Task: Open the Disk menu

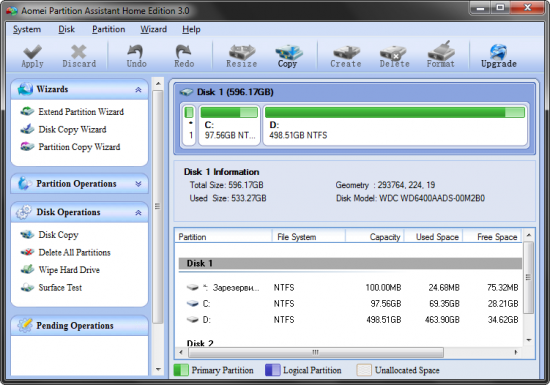Action: (x=66, y=29)
